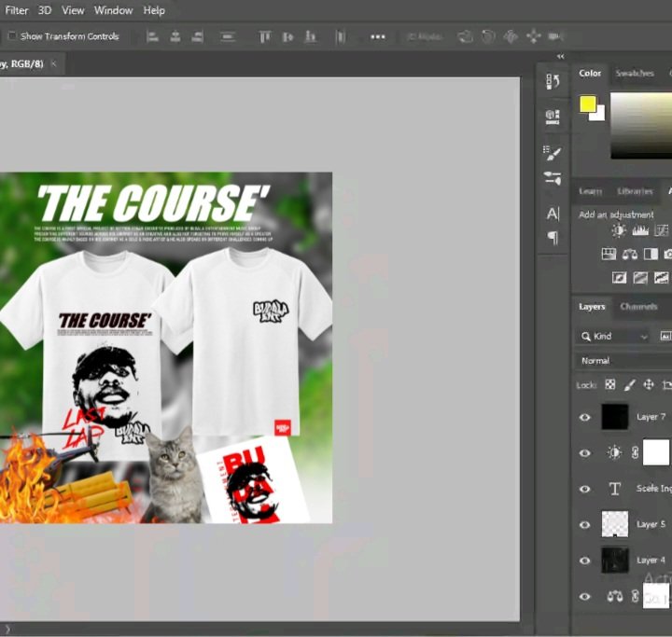Add a Black & White adjustment
672x637 pixels.
(x=651, y=254)
